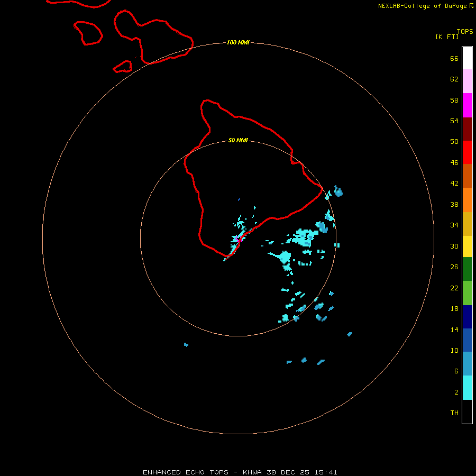Click the gold 38 kft legend swatch

[467, 224]
